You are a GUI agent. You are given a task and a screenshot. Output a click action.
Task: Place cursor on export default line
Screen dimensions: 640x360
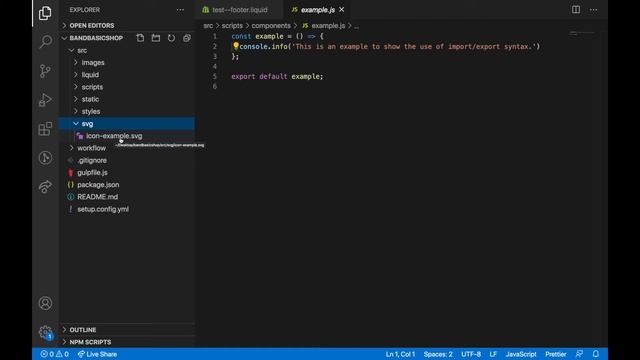(277, 76)
